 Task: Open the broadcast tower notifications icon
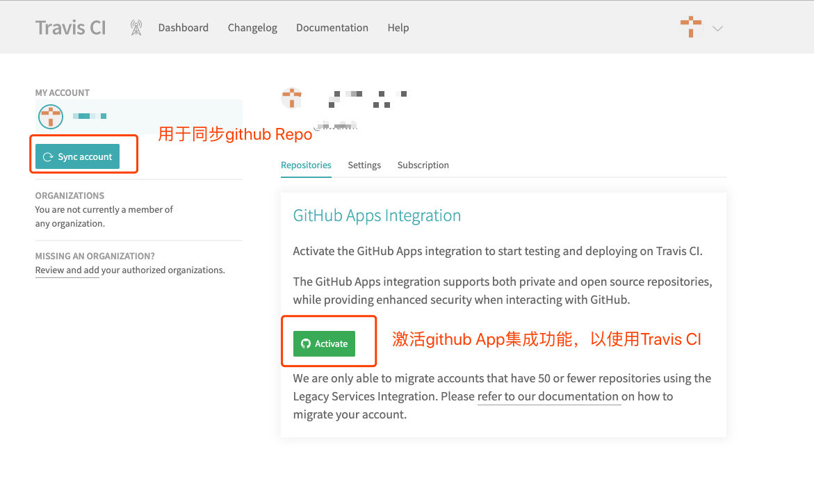click(x=136, y=28)
